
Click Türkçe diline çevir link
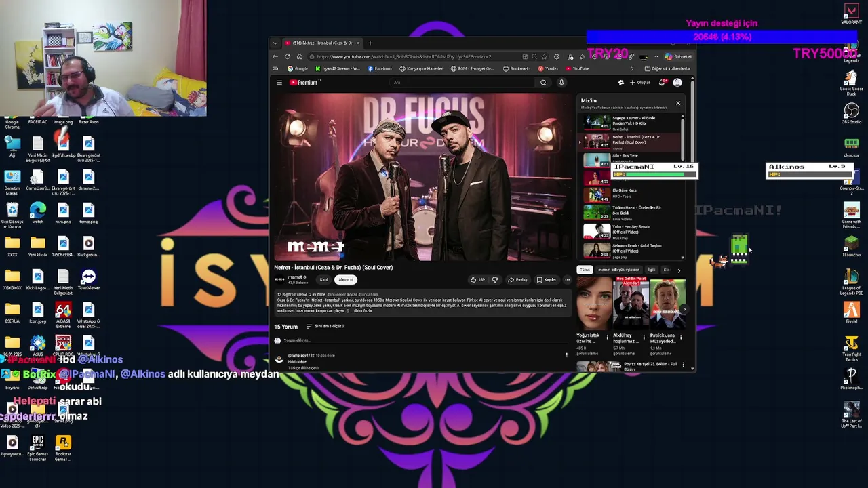303,368
